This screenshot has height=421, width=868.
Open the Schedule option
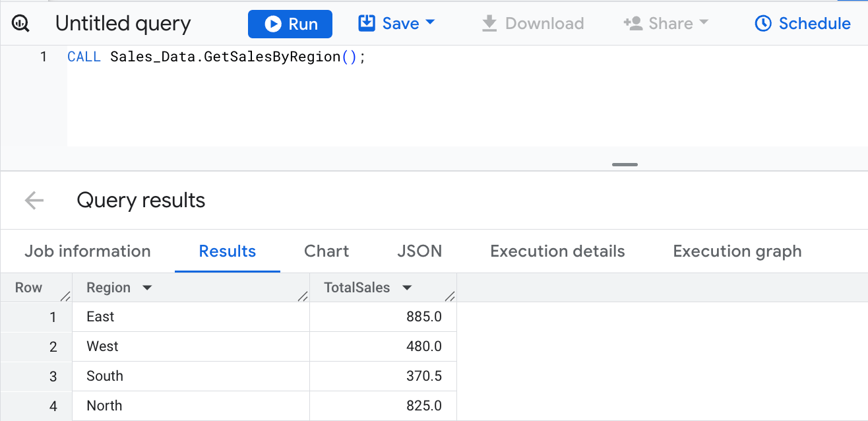tap(803, 24)
